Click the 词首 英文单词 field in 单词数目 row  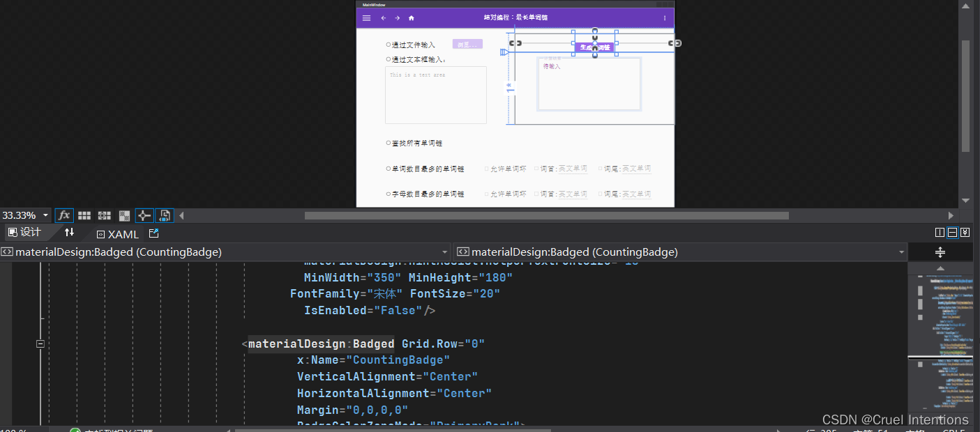point(573,169)
